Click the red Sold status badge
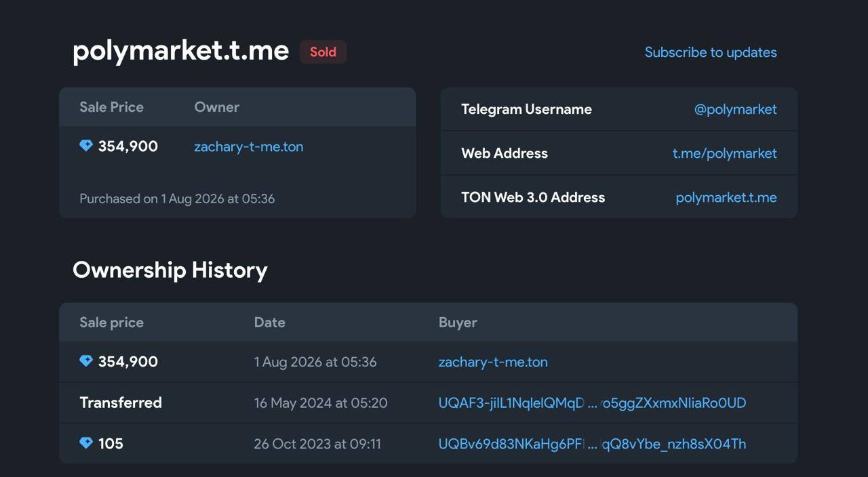 (x=323, y=52)
